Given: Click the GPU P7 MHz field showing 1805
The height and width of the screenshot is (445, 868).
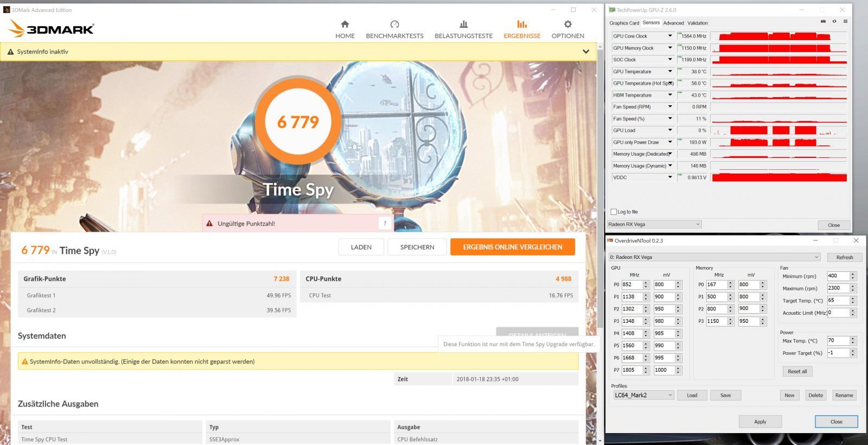Looking at the screenshot, I should tap(632, 370).
